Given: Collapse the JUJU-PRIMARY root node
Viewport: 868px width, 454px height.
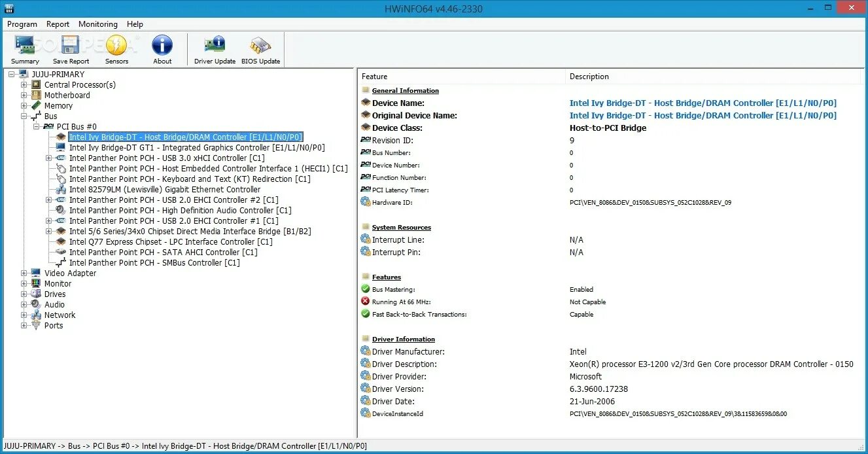Looking at the screenshot, I should coord(12,74).
